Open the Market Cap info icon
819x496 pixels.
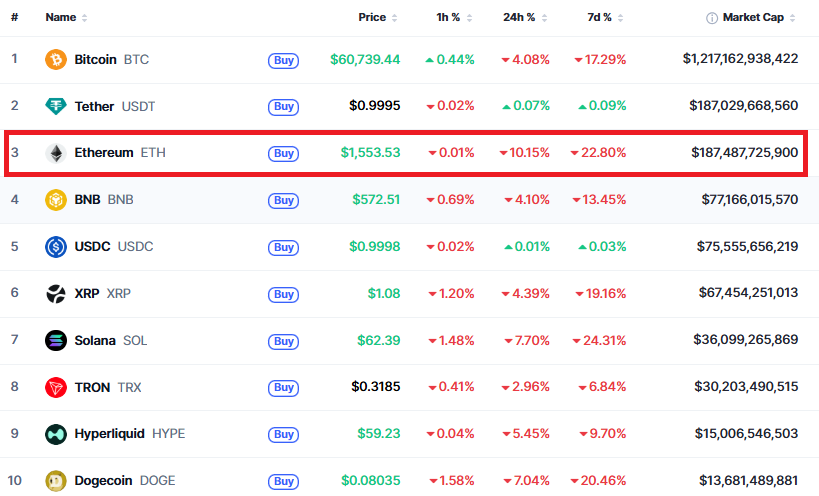click(711, 18)
